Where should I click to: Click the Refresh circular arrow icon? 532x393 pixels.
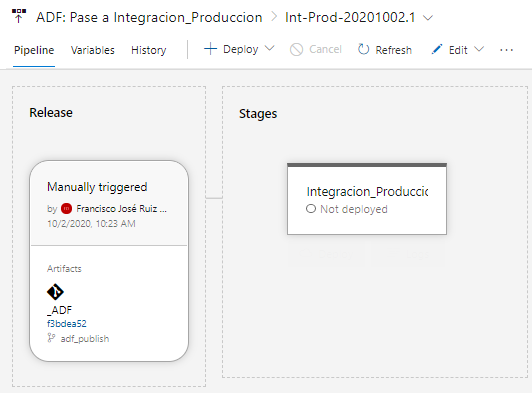(x=363, y=50)
